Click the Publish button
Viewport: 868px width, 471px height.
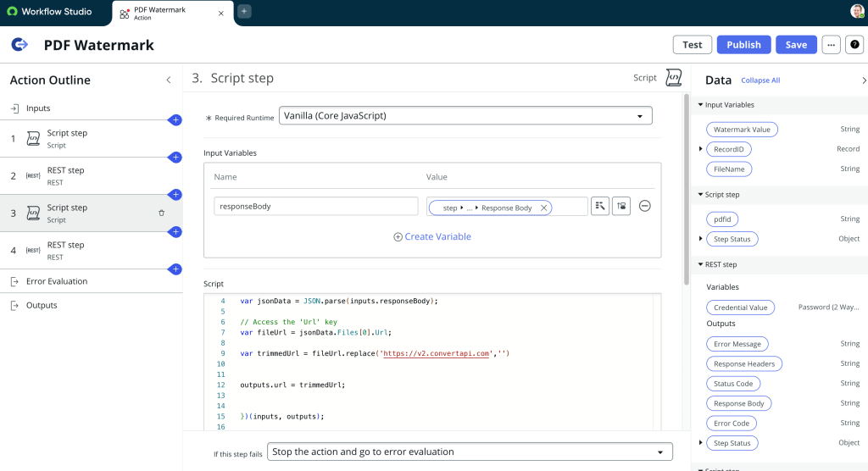pos(743,45)
